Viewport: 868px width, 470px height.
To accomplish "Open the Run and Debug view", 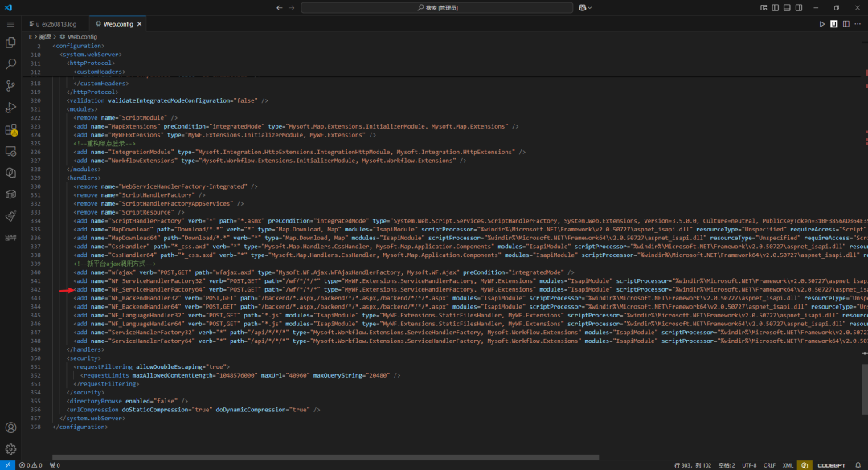I will click(10, 108).
